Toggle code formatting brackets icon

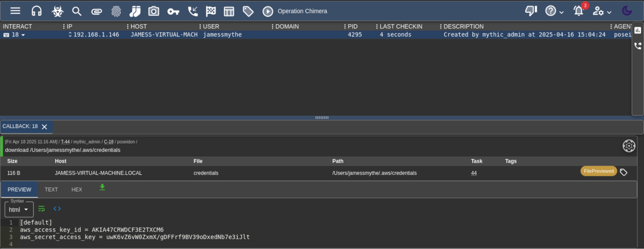[57, 209]
